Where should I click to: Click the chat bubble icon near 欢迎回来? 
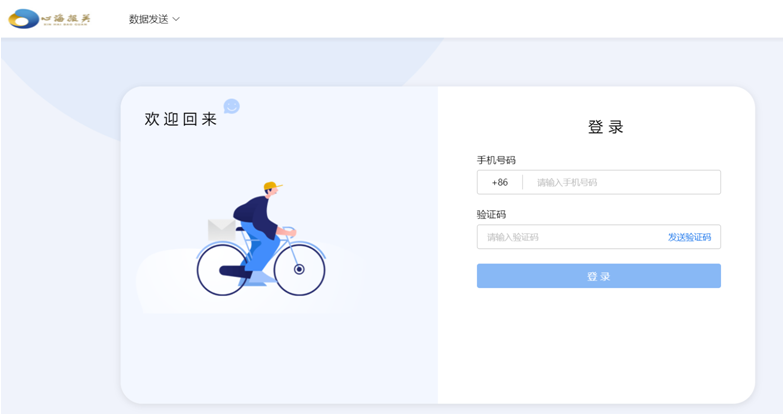[x=231, y=106]
